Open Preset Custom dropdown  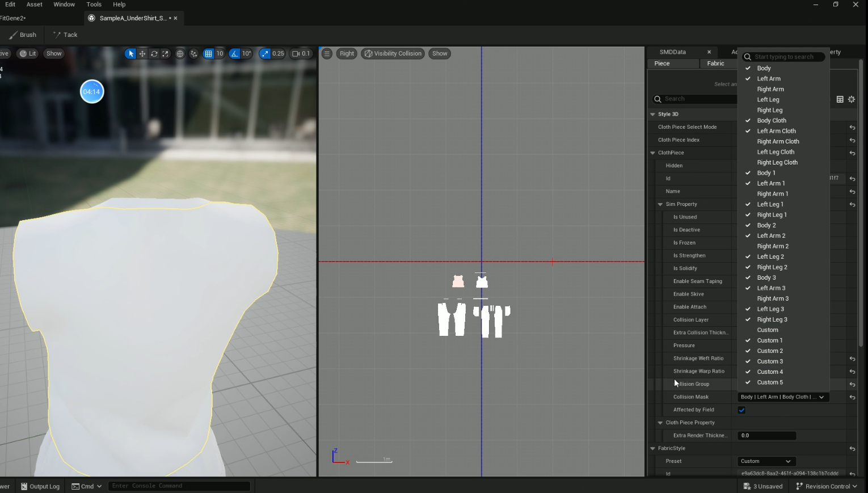[766, 461]
